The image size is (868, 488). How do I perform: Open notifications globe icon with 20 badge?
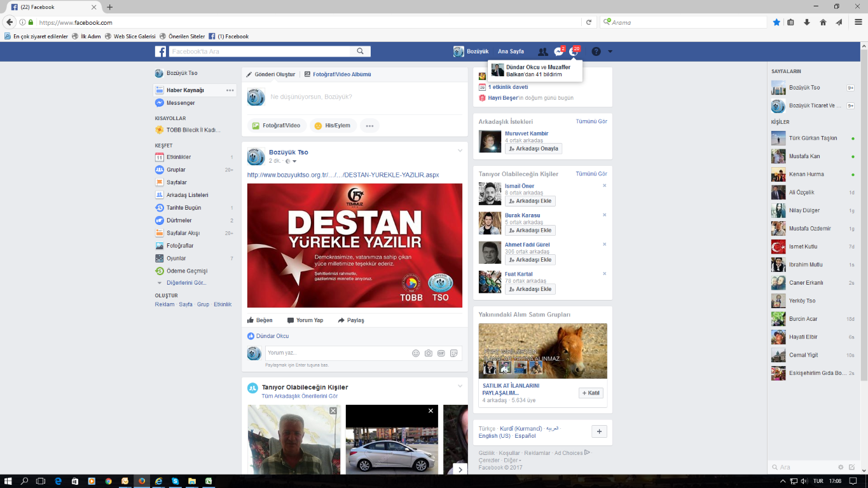pos(574,51)
